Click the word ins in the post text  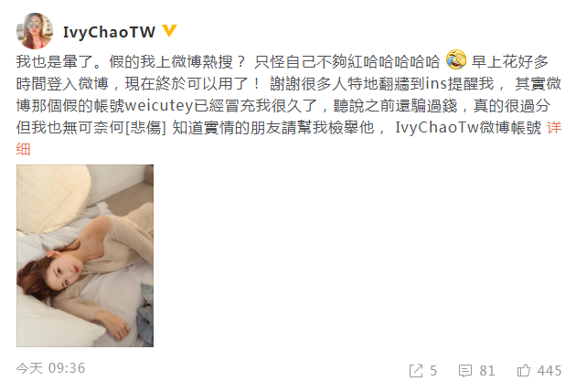[x=436, y=84]
